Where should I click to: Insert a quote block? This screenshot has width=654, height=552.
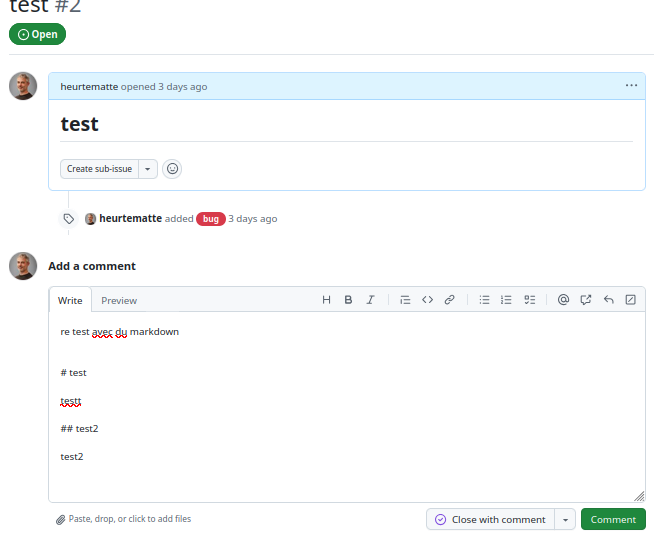click(405, 300)
